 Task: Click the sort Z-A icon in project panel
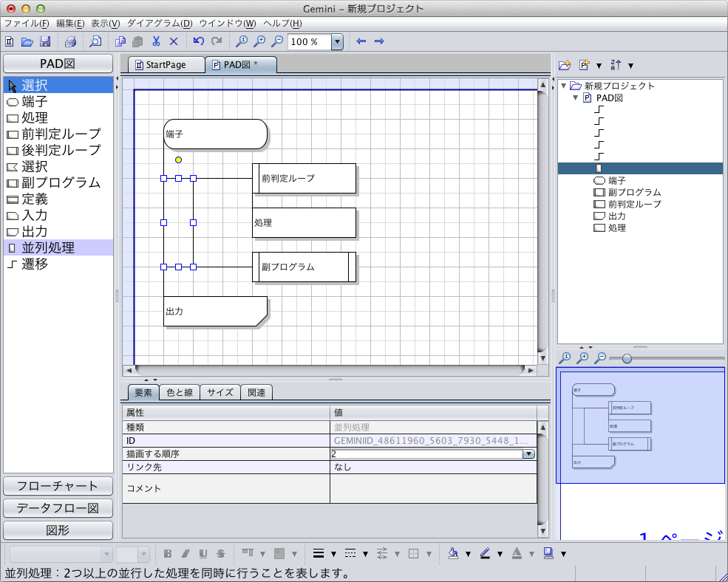coord(616,65)
